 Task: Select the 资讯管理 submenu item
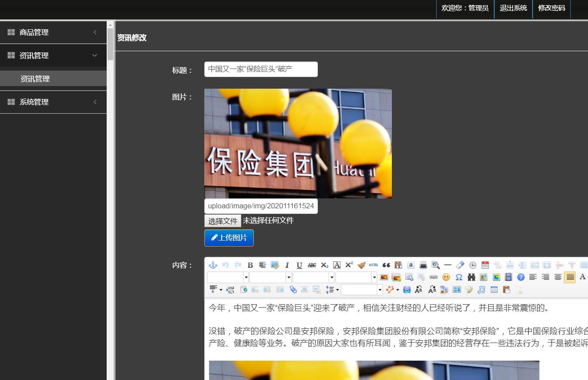[x=53, y=79]
